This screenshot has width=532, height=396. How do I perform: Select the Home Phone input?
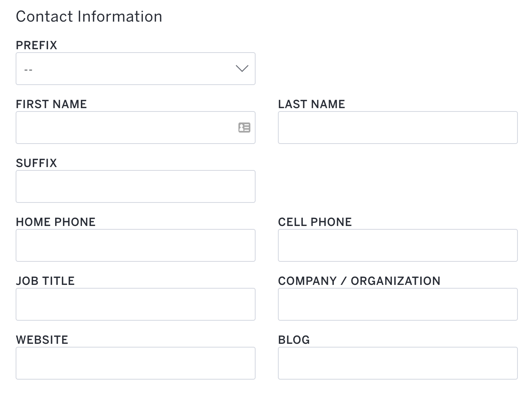[x=136, y=245]
